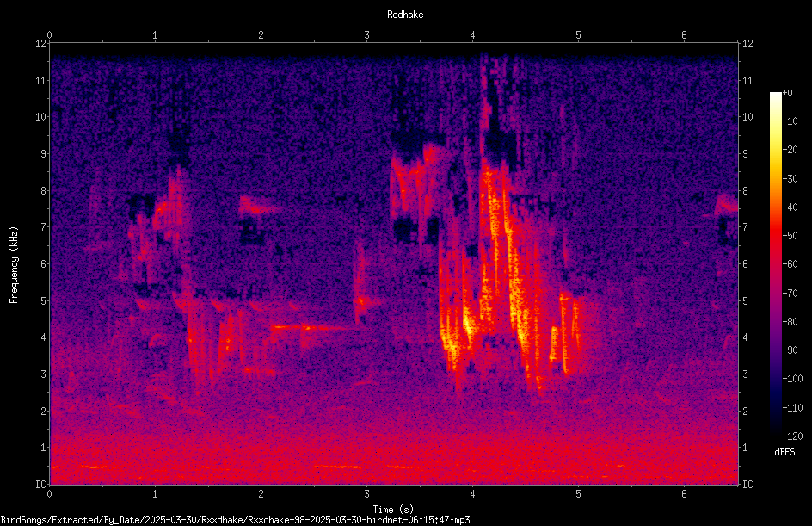Screen dimensions: 812x526
Task: Click the 6 tick on top time axis
Action: pos(684,35)
